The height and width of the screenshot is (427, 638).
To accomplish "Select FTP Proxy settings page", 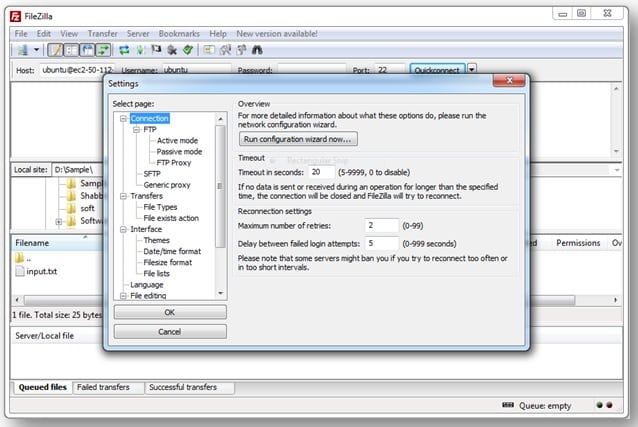I will click(x=174, y=163).
